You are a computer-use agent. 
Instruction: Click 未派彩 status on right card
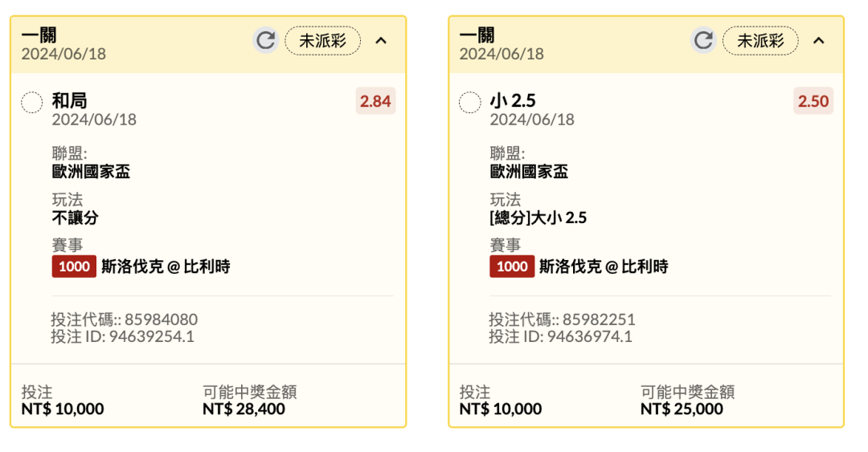coord(760,40)
